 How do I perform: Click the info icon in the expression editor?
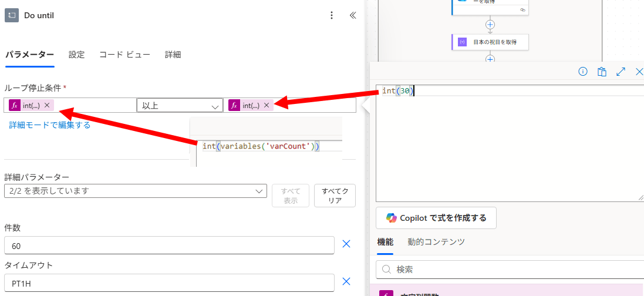pos(583,72)
